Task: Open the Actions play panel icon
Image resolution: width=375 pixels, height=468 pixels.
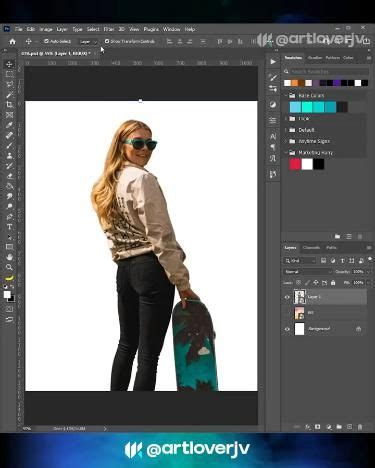Action: coord(273,62)
